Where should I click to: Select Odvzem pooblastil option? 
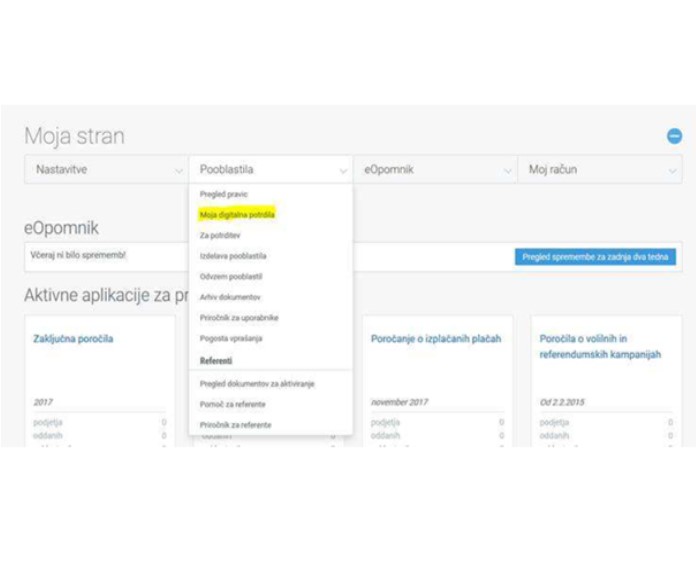(x=231, y=276)
